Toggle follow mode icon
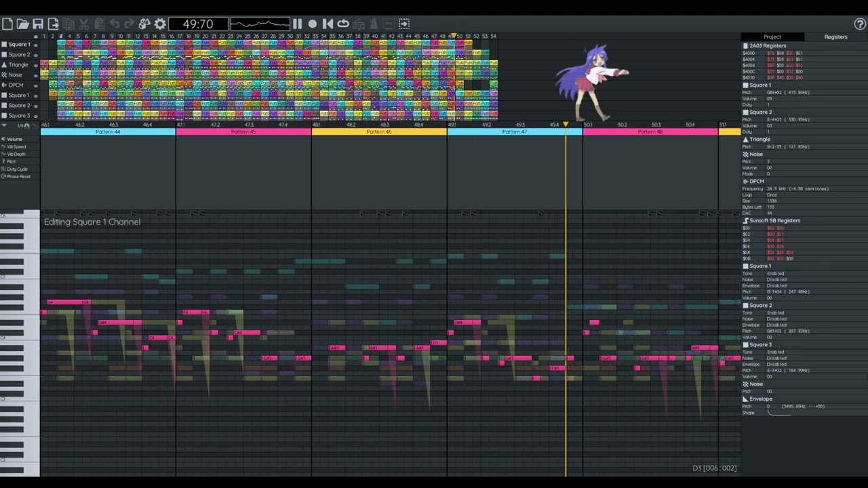Image resolution: width=868 pixels, height=488 pixels. click(404, 24)
